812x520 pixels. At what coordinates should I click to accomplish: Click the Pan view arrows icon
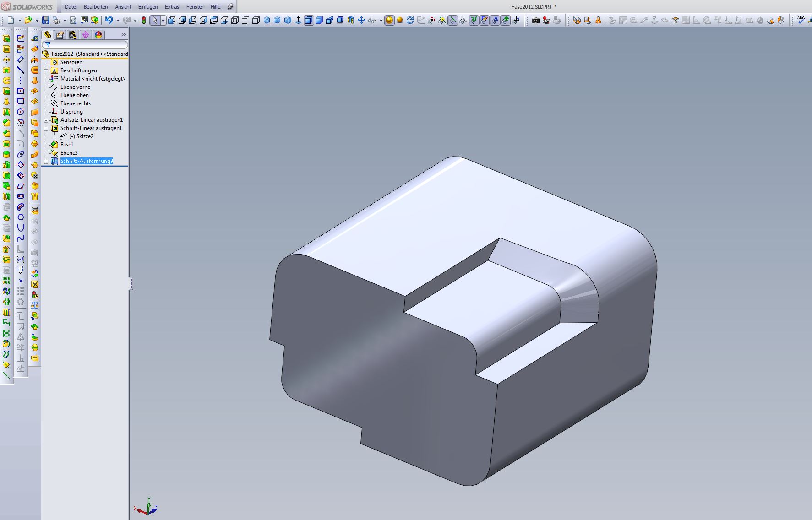click(x=361, y=20)
